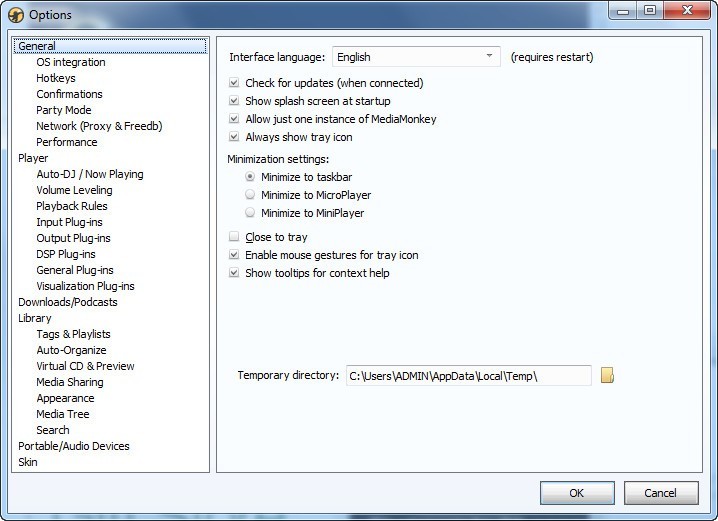The image size is (718, 521).
Task: Choose Minimize to MiniPlayer radio option
Action: [250, 213]
